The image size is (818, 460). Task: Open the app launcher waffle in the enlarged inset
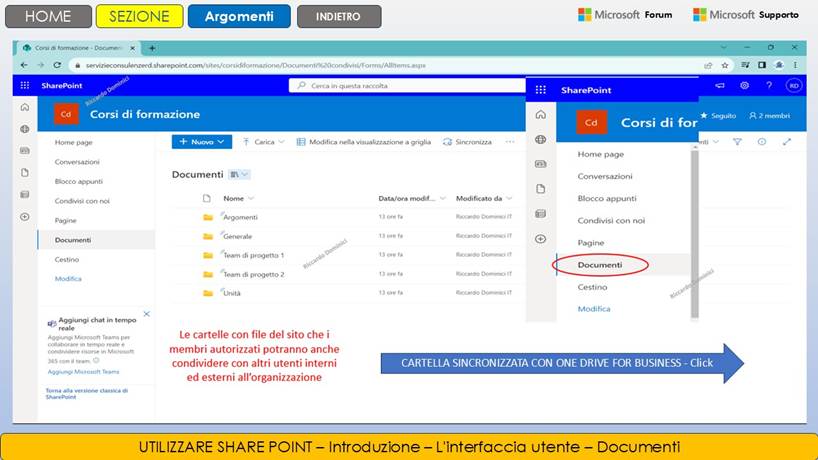[540, 90]
